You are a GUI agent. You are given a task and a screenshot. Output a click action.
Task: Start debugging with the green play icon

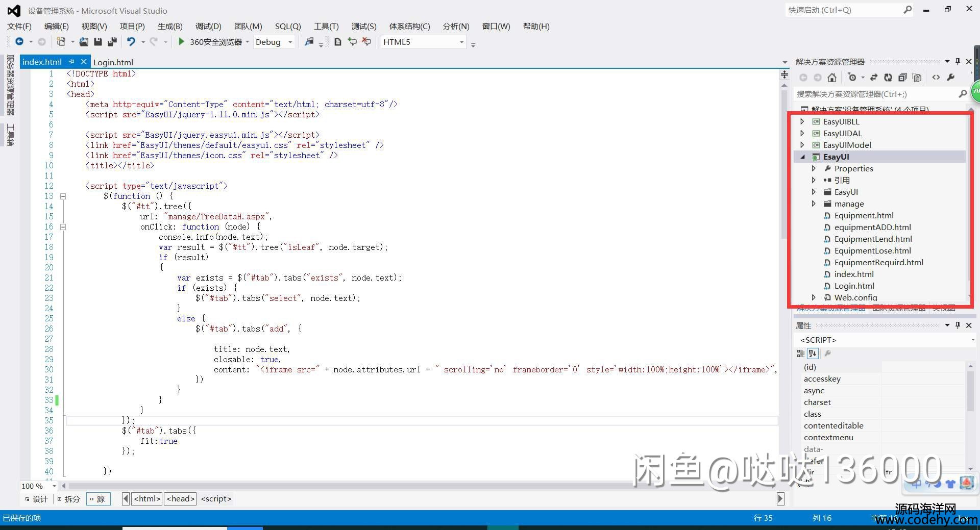click(181, 42)
